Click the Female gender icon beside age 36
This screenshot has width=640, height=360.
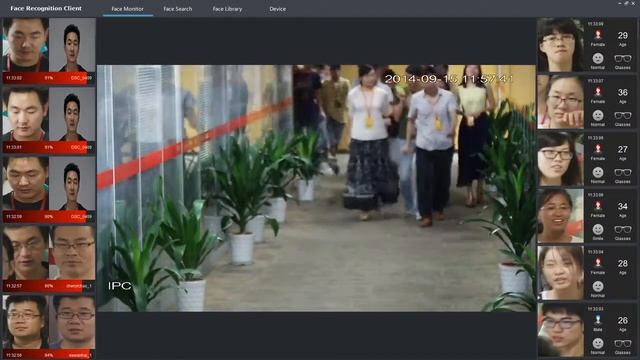598,92
